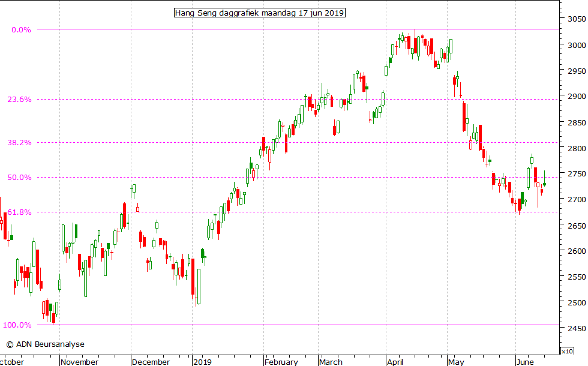This screenshot has height=366, width=588.
Task: Click the 2019 year marker on time axis
Action: (x=203, y=362)
